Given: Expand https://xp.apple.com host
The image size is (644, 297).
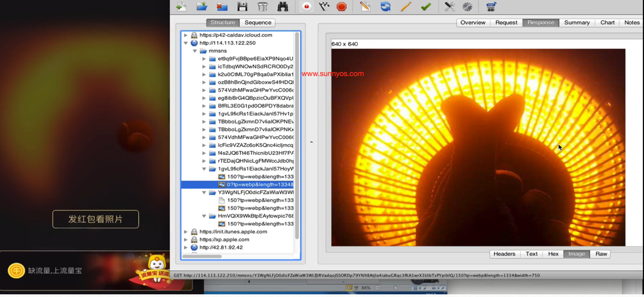Looking at the screenshot, I should point(186,239).
